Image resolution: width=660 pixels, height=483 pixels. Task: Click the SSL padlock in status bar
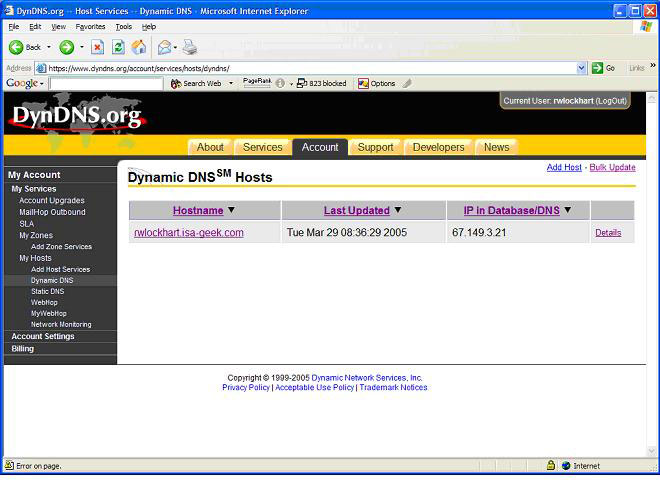point(551,465)
